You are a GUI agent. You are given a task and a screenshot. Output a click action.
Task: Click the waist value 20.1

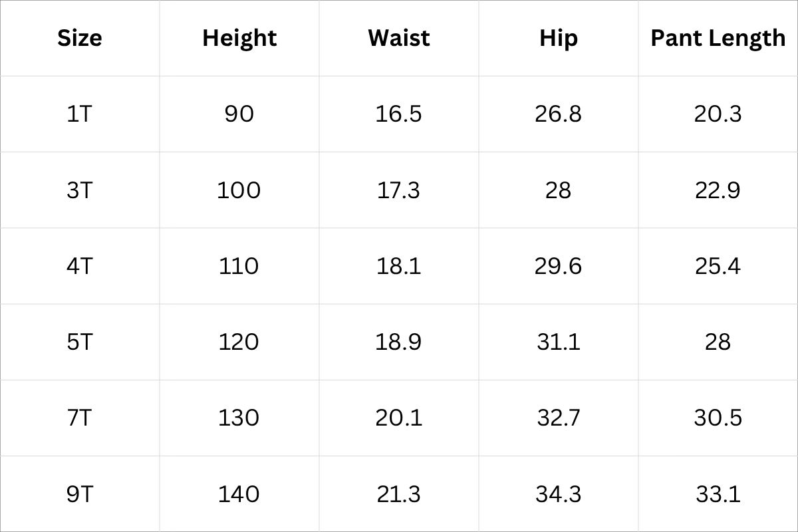tap(398, 418)
